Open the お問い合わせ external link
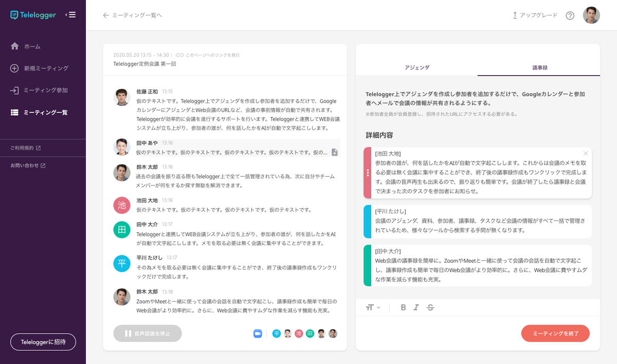Screen dimensions: 617x364 (x=28, y=166)
